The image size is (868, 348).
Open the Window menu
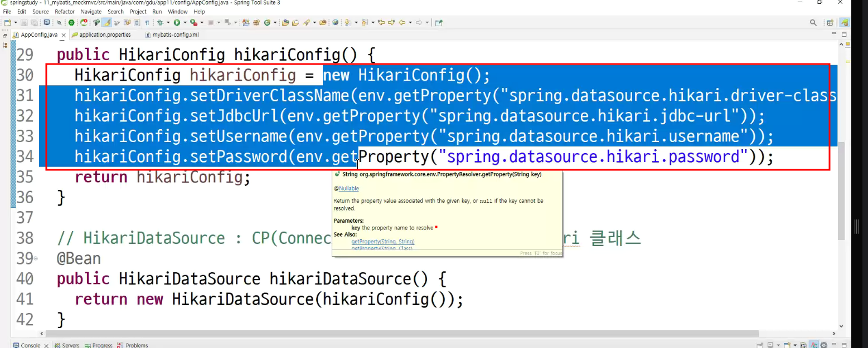coord(178,11)
